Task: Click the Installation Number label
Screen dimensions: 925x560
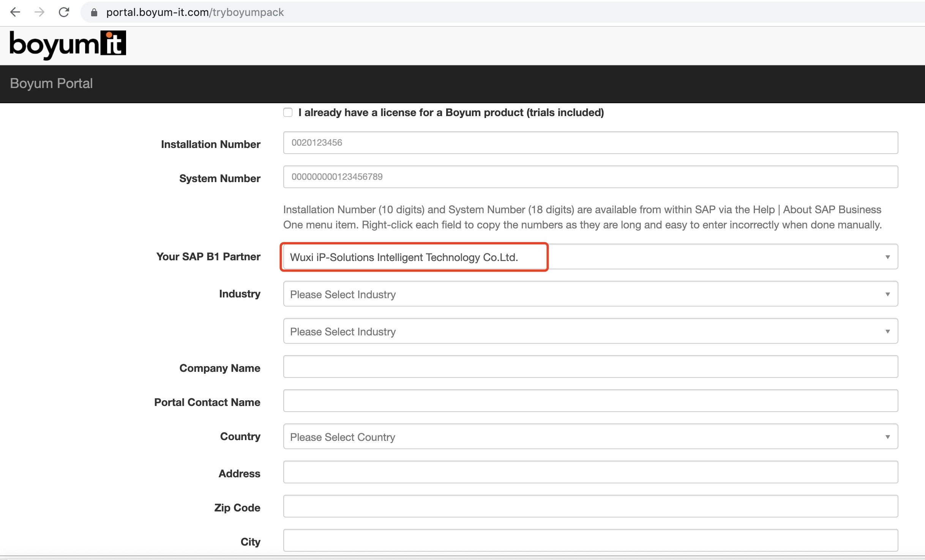Action: coord(211,144)
